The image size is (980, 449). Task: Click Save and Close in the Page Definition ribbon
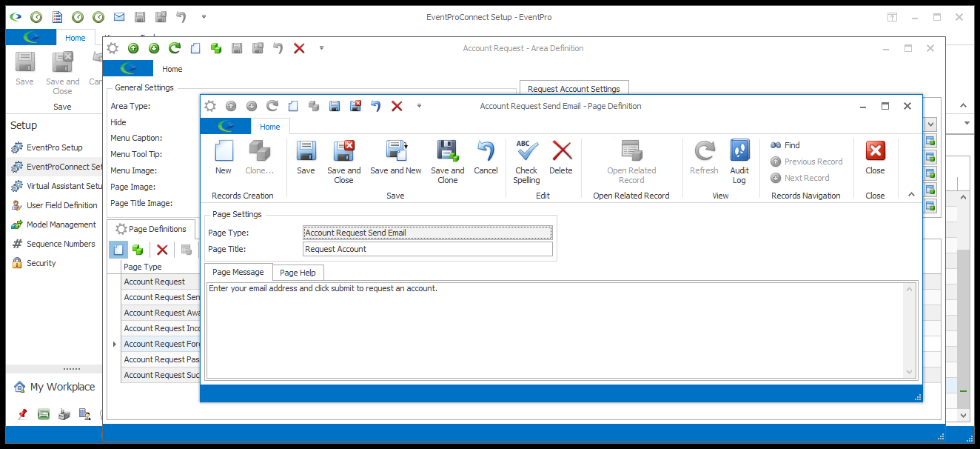click(343, 151)
